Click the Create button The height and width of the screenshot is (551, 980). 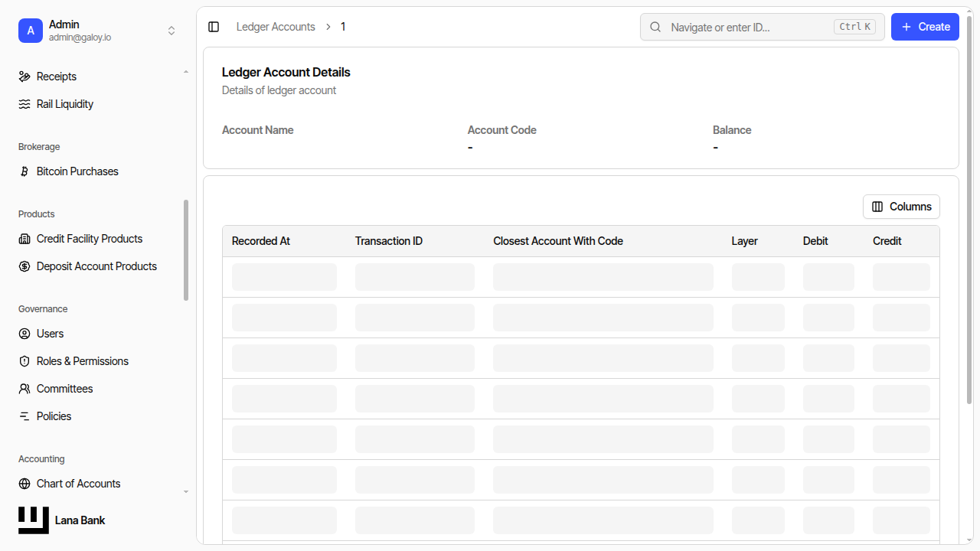pyautogui.click(x=925, y=27)
